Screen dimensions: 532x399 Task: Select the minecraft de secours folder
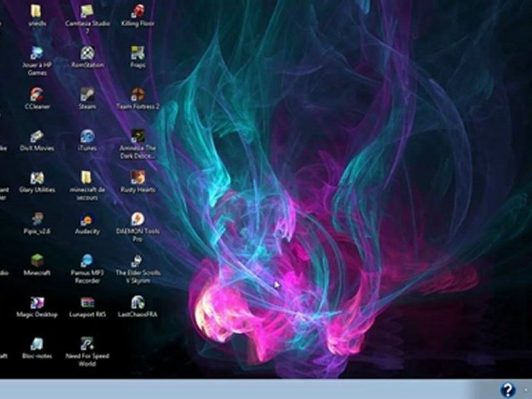pyautogui.click(x=86, y=178)
